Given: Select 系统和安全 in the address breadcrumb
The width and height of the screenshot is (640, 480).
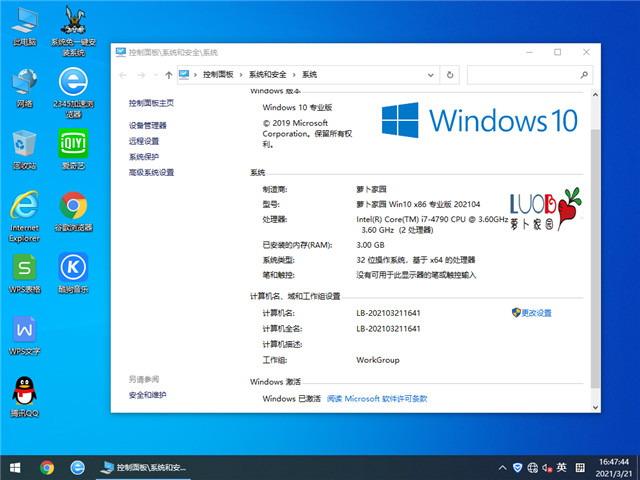Looking at the screenshot, I should point(268,75).
